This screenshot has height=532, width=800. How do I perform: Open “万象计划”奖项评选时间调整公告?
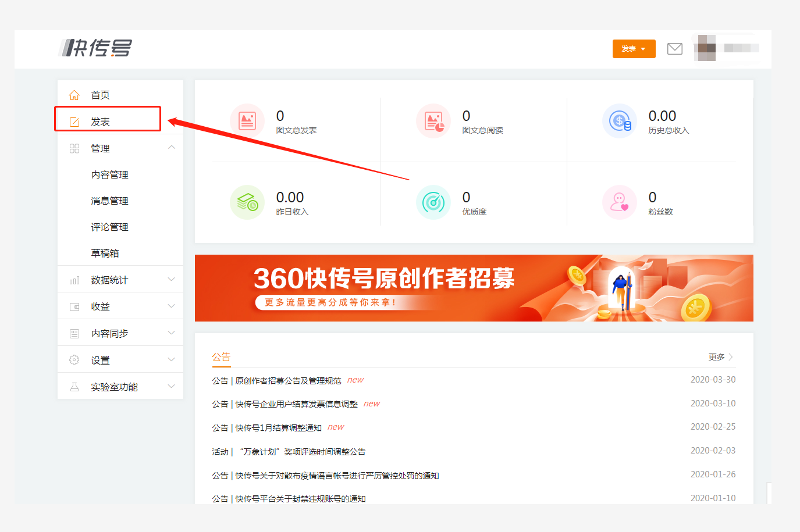pos(302,452)
